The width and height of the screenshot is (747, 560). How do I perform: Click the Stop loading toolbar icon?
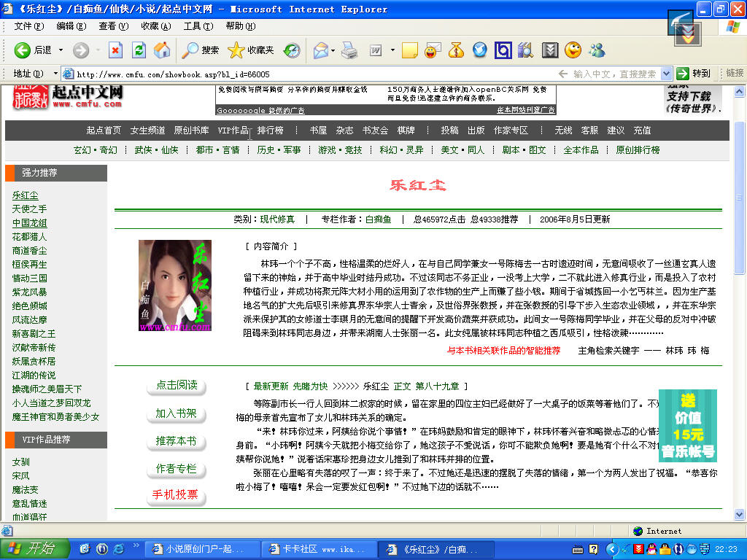(115, 50)
